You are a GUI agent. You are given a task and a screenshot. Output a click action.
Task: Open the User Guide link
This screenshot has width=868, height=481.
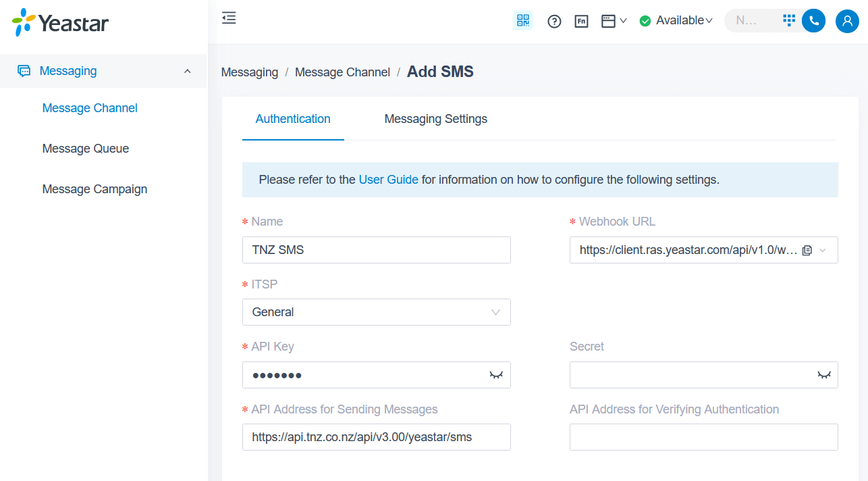tap(388, 179)
